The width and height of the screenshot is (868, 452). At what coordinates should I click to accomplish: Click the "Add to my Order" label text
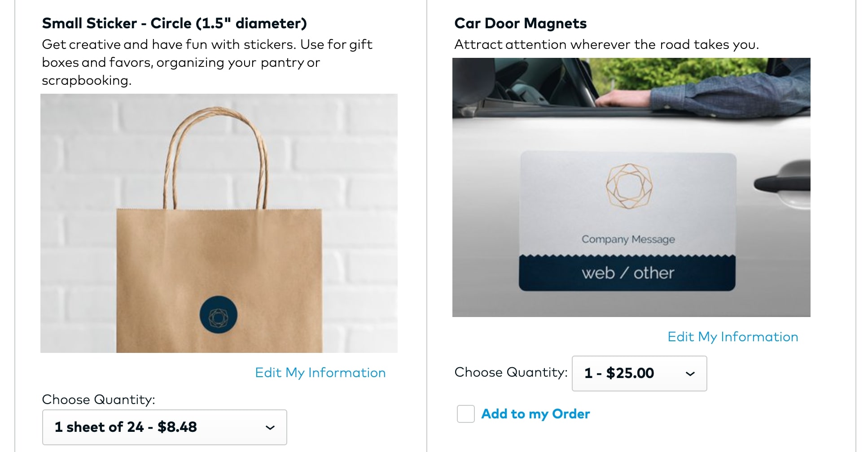click(x=535, y=414)
